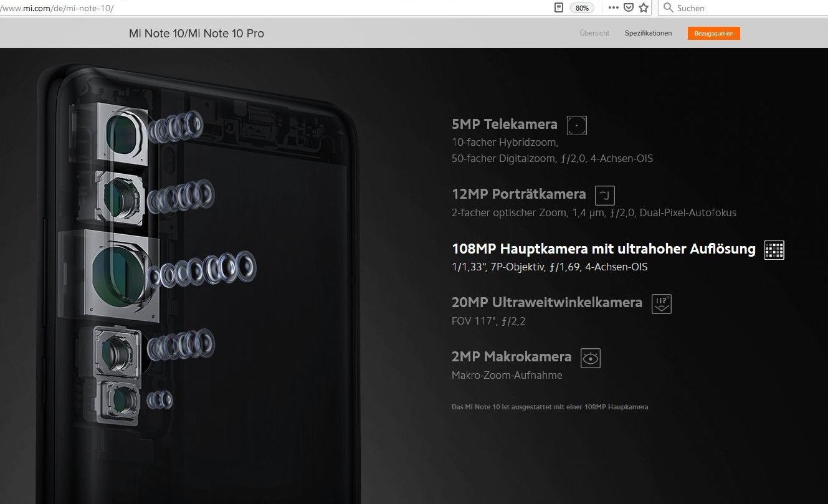Select 12MP Porträtkamera heading

(519, 194)
